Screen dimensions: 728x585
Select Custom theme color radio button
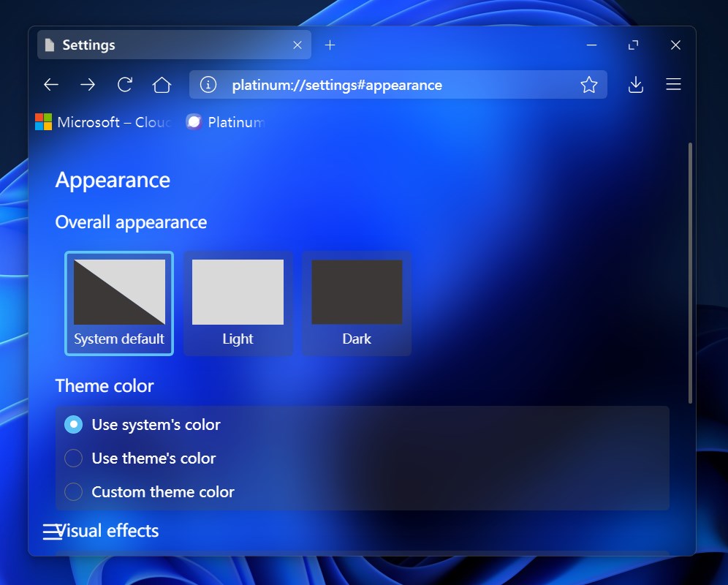pyautogui.click(x=73, y=491)
